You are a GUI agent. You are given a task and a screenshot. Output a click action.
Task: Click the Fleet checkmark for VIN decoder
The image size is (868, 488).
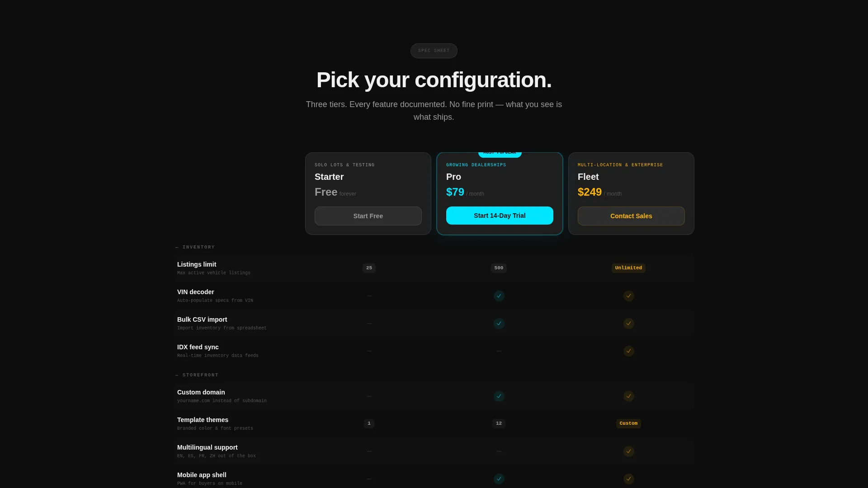[x=628, y=296]
